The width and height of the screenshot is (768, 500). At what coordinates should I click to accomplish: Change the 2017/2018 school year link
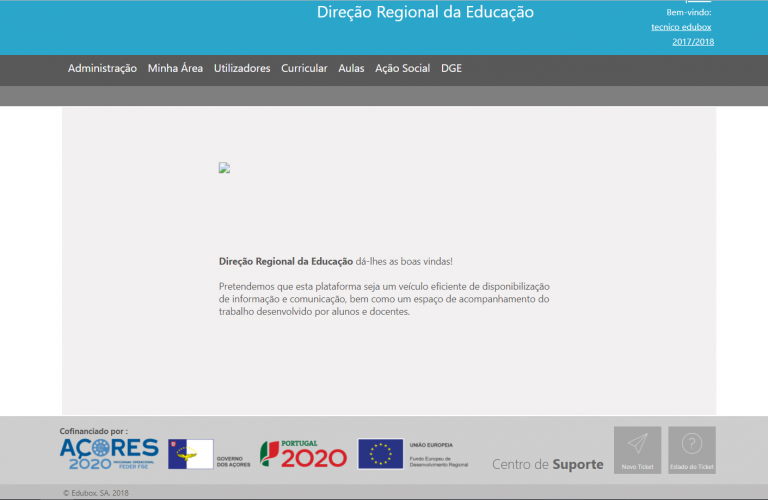tap(693, 42)
